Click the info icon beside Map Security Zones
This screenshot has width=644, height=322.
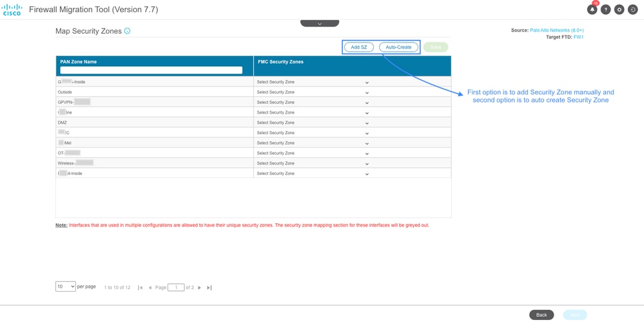pos(128,31)
